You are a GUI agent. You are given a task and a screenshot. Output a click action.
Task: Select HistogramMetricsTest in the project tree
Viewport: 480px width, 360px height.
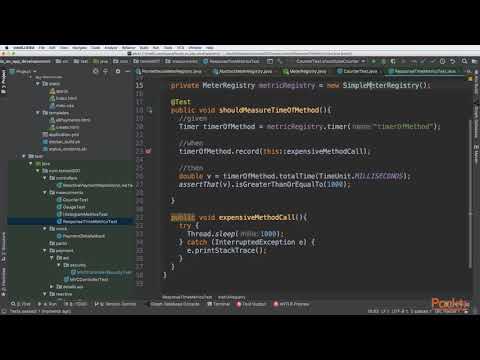coord(82,214)
